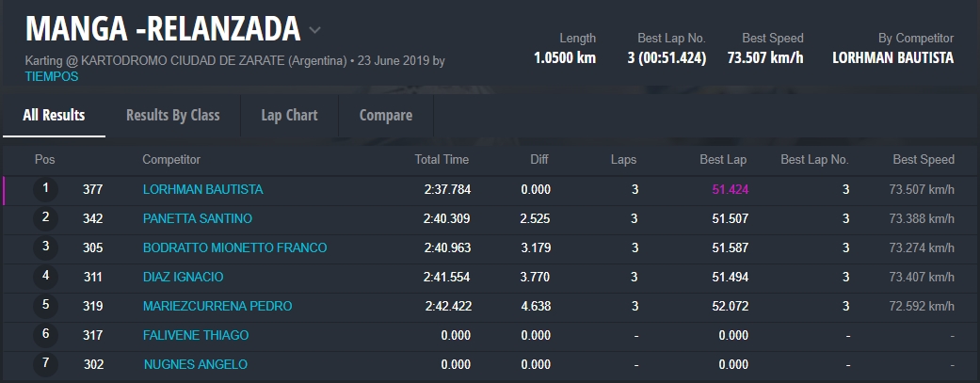The image size is (980, 383).
Task: Open the Compare tab
Action: point(386,115)
